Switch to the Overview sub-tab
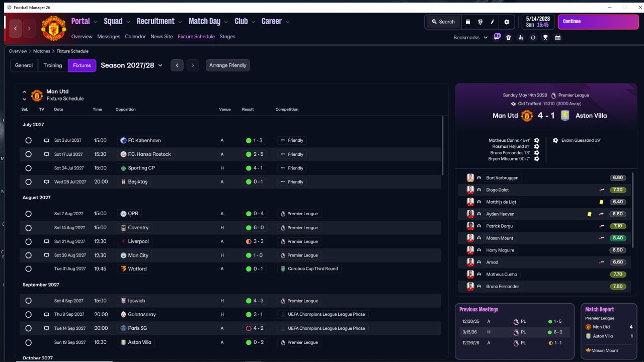Image resolution: width=644 pixels, height=362 pixels. (x=82, y=37)
